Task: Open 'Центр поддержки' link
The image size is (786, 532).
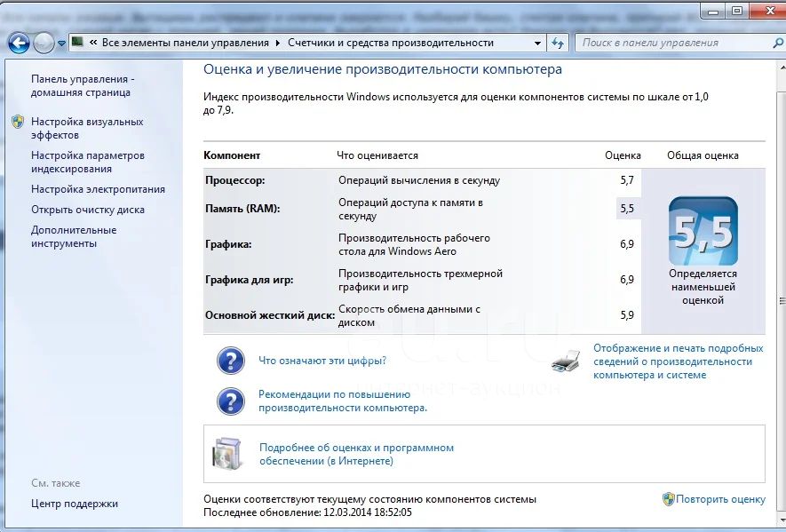Action: click(x=75, y=504)
